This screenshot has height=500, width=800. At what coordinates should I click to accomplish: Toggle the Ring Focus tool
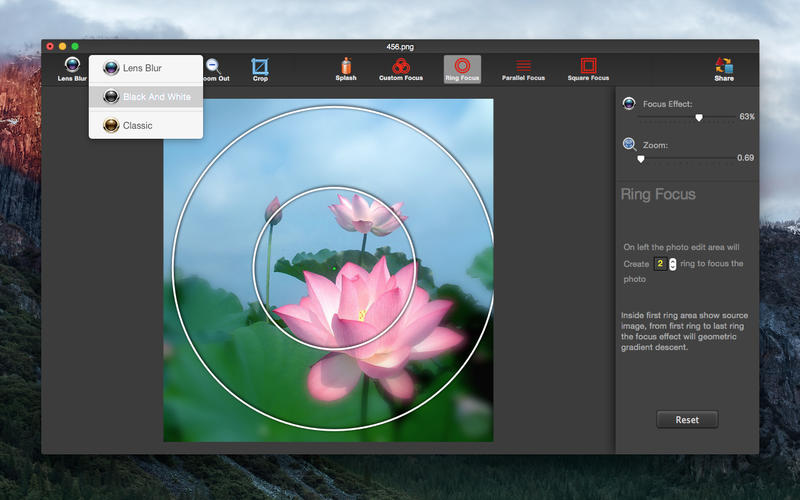coord(462,69)
